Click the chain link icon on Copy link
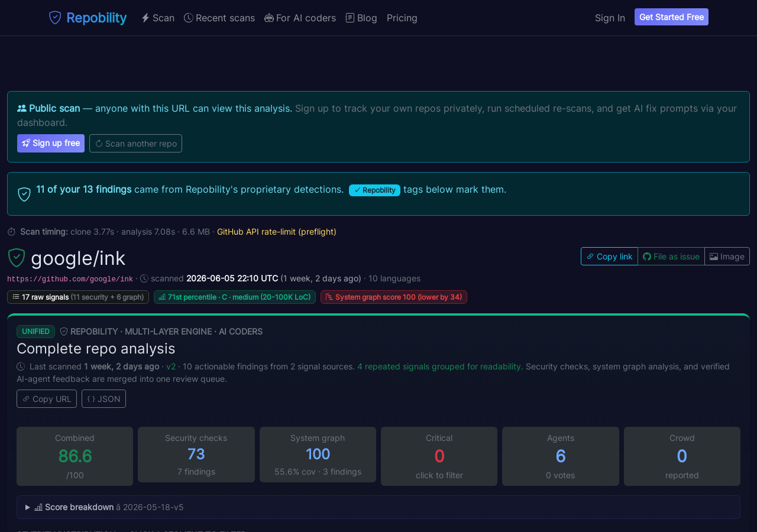The width and height of the screenshot is (757, 532). click(x=590, y=257)
